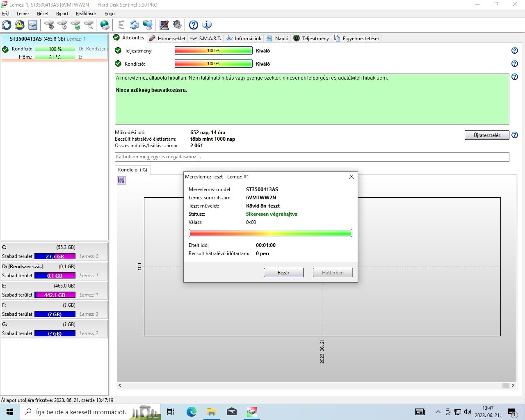Switch to the Hőmérséklet tab
The image size is (525, 420).
[x=167, y=38]
